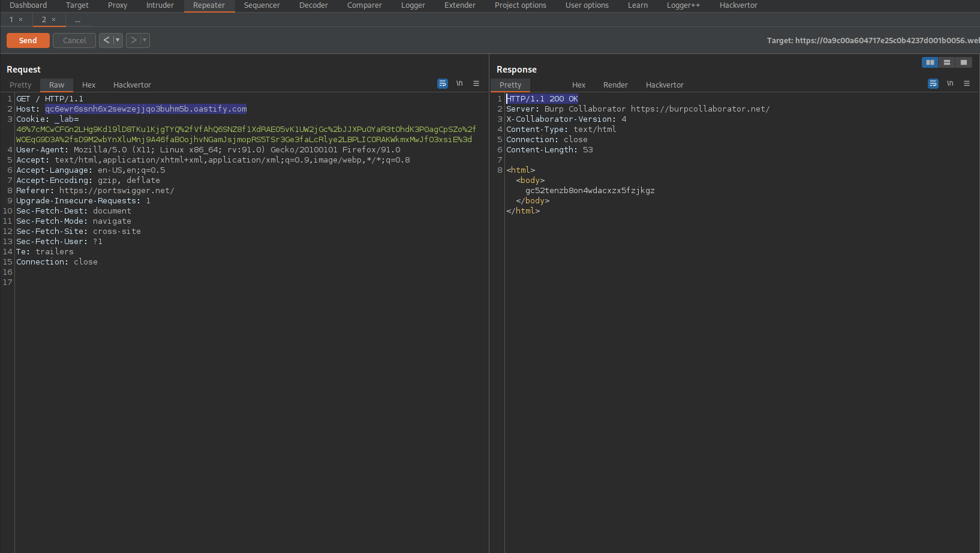Click the Target URL label
Viewport: 980px width, 553px height.
(873, 41)
